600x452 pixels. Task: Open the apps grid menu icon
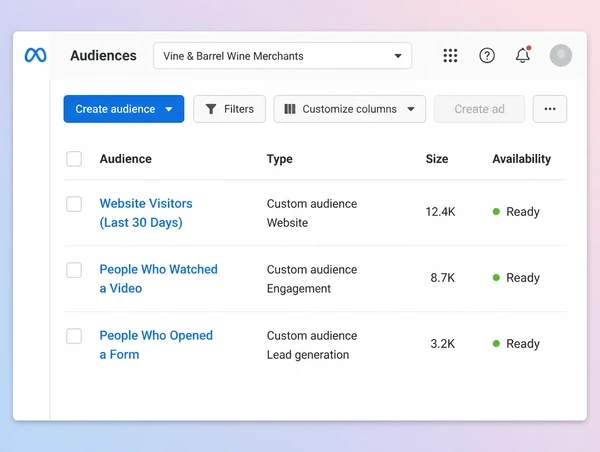point(450,55)
